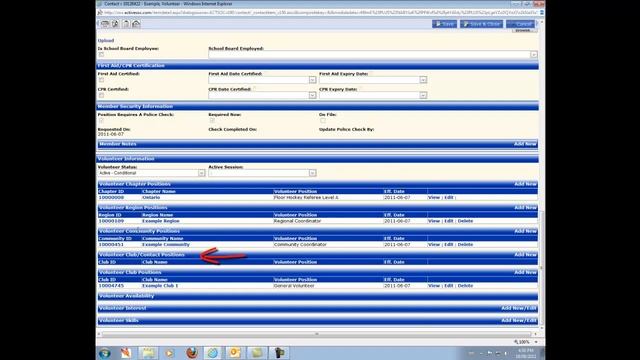Toggle the Required Now checkbox
The width and height of the screenshot is (640, 360).
point(212,120)
